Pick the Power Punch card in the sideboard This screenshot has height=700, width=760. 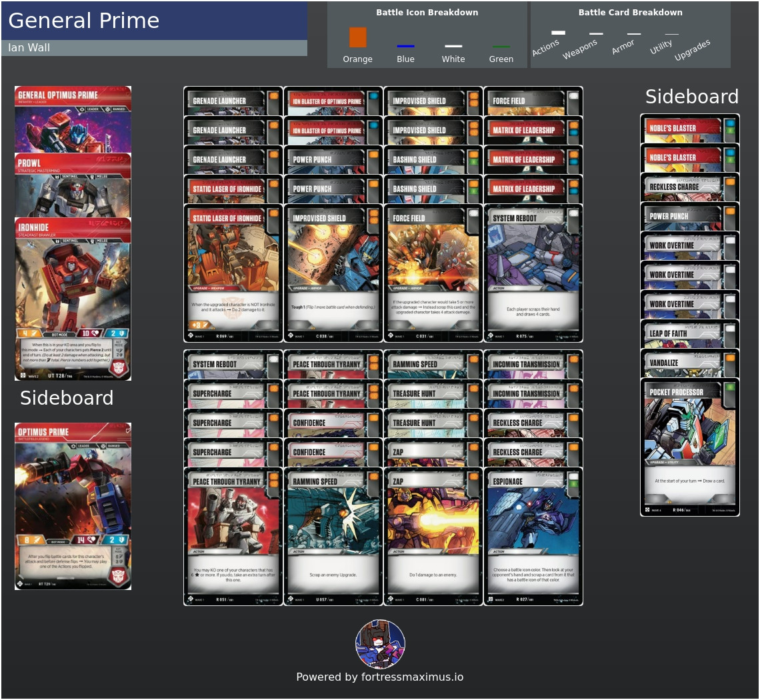pyautogui.click(x=690, y=217)
